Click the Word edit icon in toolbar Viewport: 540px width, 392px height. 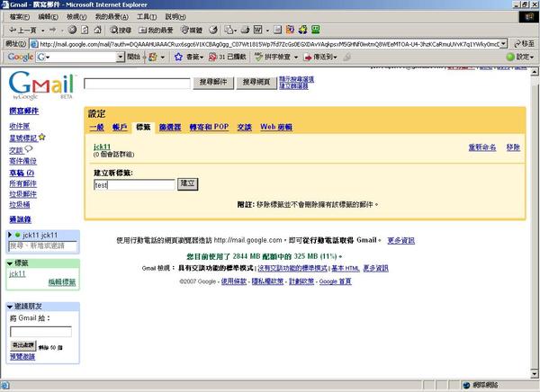(258, 30)
